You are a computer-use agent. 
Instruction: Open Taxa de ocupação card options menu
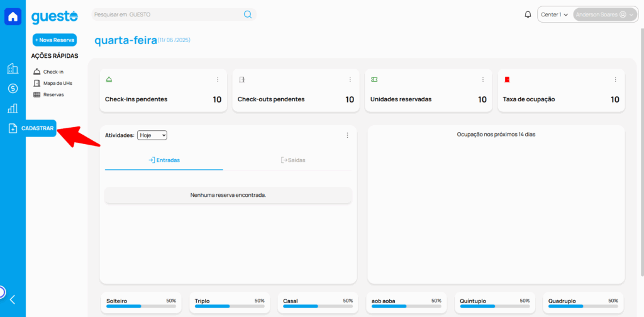(616, 80)
